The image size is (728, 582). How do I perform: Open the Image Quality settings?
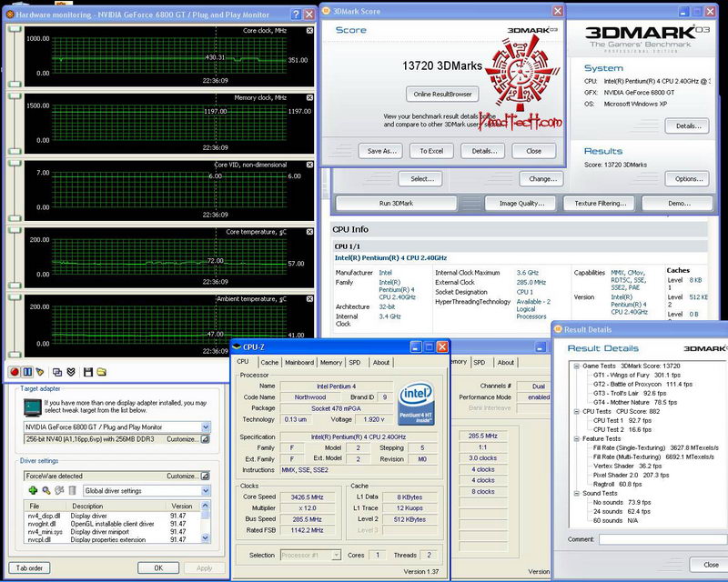[x=521, y=204]
